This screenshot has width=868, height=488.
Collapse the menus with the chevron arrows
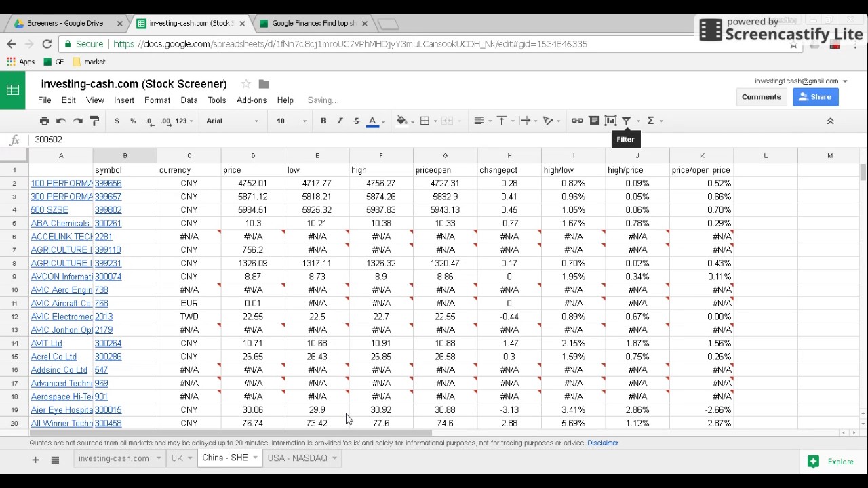click(830, 121)
